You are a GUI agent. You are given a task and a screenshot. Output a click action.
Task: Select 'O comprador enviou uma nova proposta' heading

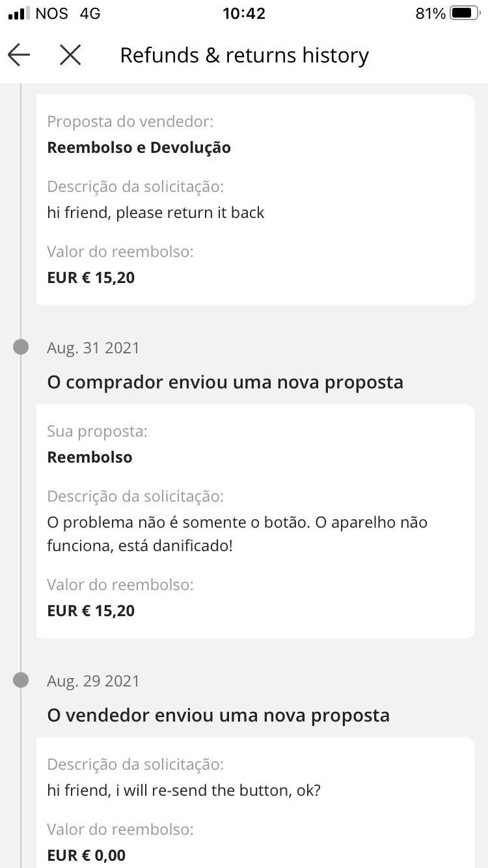click(x=225, y=382)
